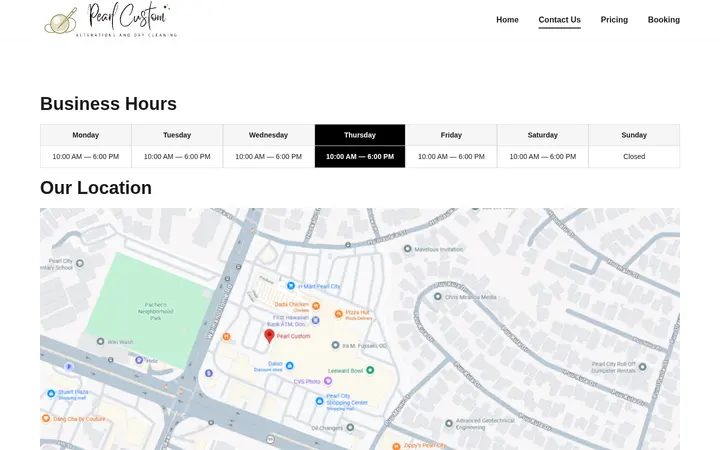Image resolution: width=720 pixels, height=450 pixels.
Task: Click the Monday column header
Action: tap(85, 135)
